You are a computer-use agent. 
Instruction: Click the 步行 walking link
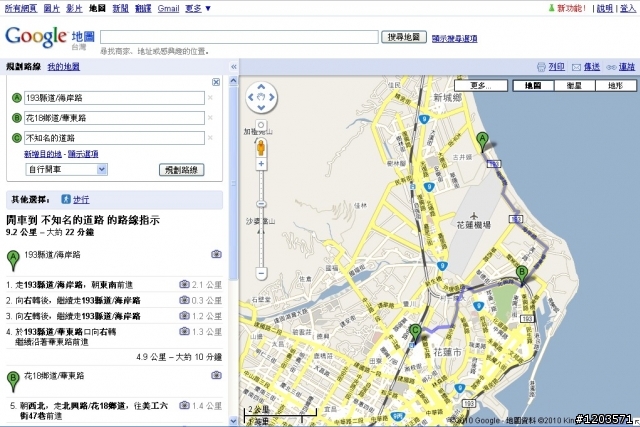pyautogui.click(x=81, y=199)
